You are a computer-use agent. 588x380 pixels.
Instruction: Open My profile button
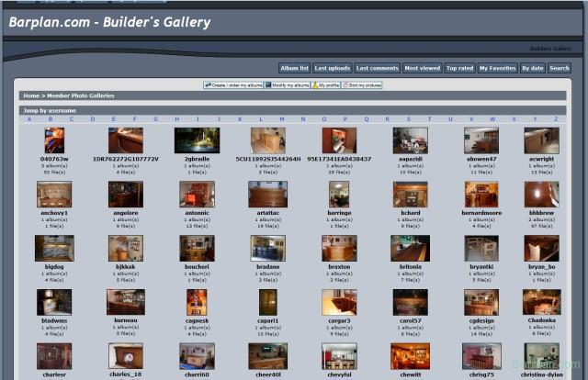[x=326, y=85]
